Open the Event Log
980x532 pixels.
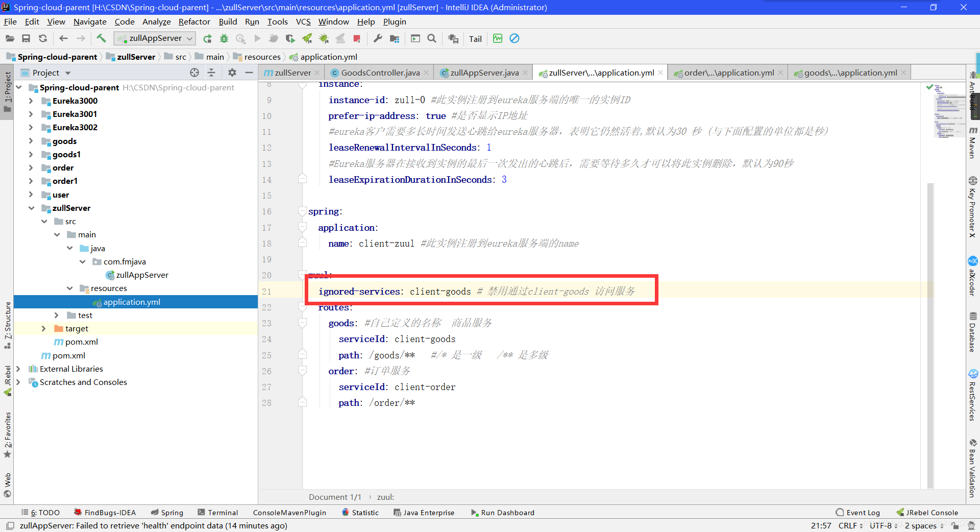(858, 513)
